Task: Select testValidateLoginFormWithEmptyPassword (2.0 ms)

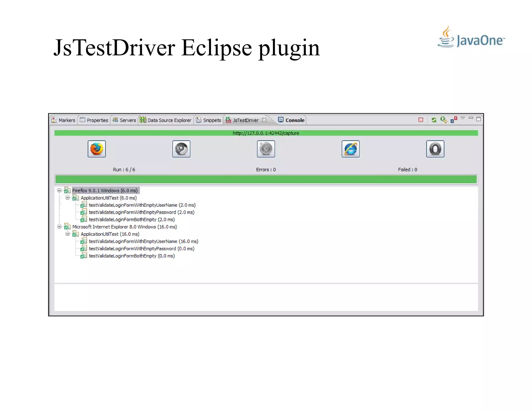Action: click(142, 212)
